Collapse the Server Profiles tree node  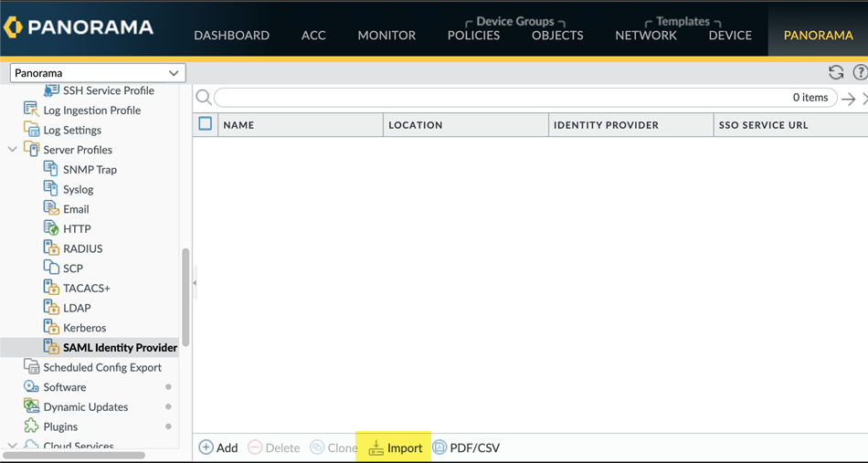(12, 150)
